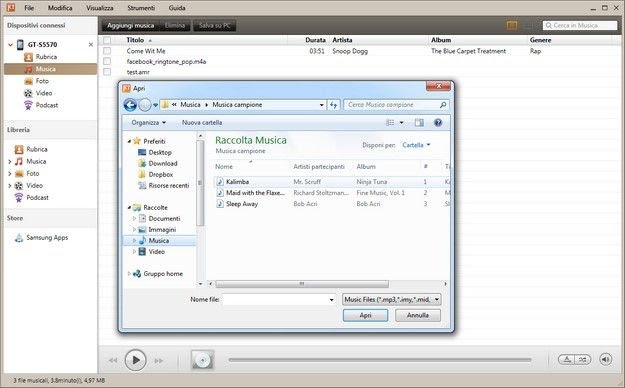Click the play button in player
The image size is (625, 388).
136,360
